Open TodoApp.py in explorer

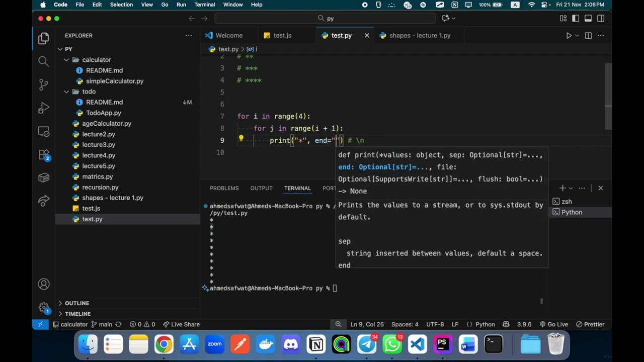104,113
